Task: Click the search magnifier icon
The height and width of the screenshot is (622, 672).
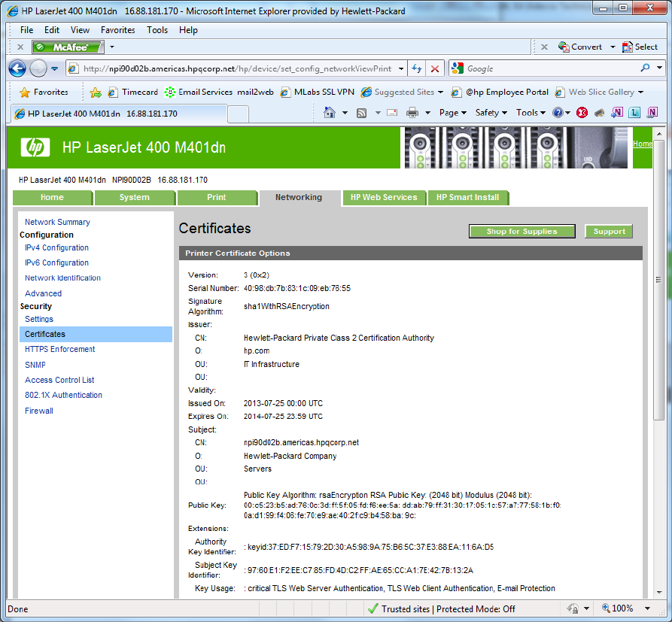Action: [x=645, y=68]
